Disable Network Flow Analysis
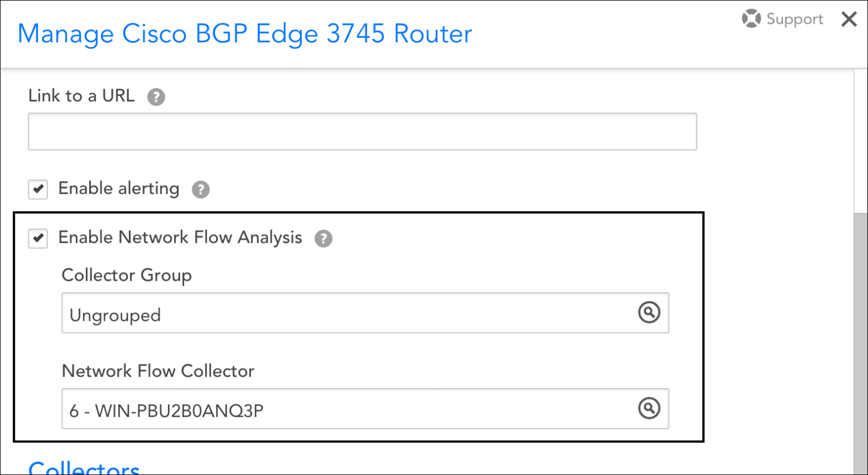Viewport: 868px width, 475px height. coord(37,238)
